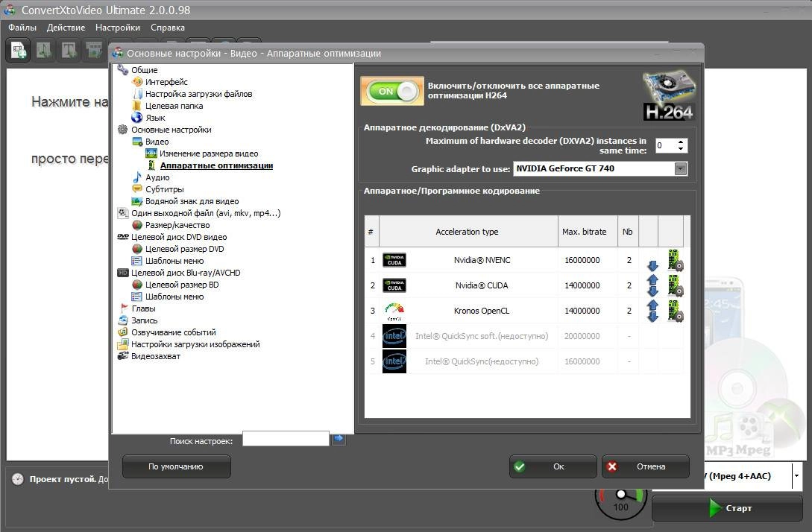Select Целевой размер BD tree item
The image size is (812, 532).
tap(182, 284)
